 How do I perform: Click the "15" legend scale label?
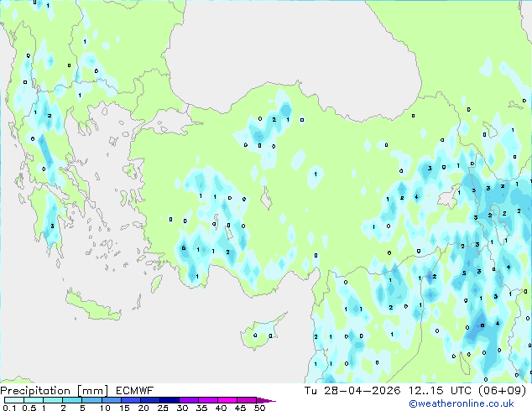tap(124, 408)
